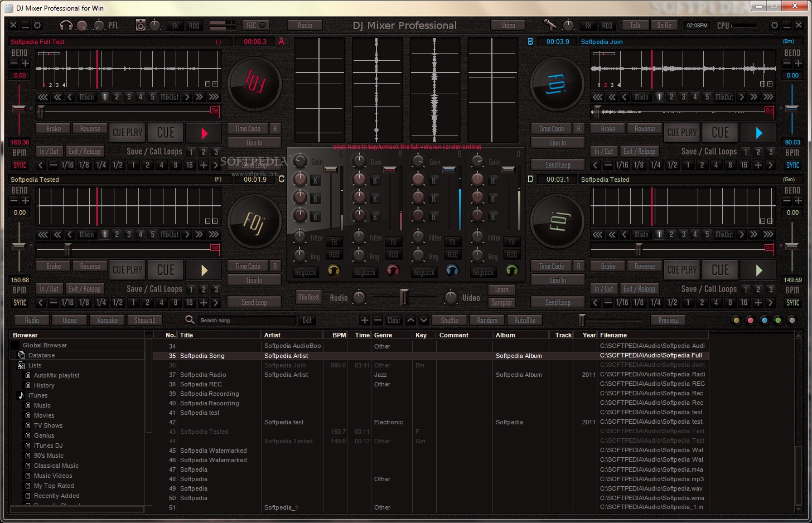The width and height of the screenshot is (812, 523).
Task: Click the headphones icon in top toolbar
Action: click(x=66, y=26)
